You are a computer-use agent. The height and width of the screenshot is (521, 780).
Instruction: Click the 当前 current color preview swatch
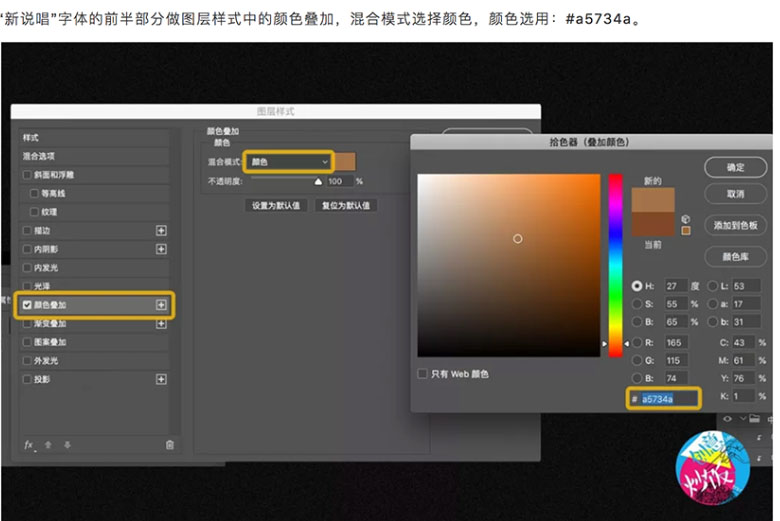click(x=653, y=224)
